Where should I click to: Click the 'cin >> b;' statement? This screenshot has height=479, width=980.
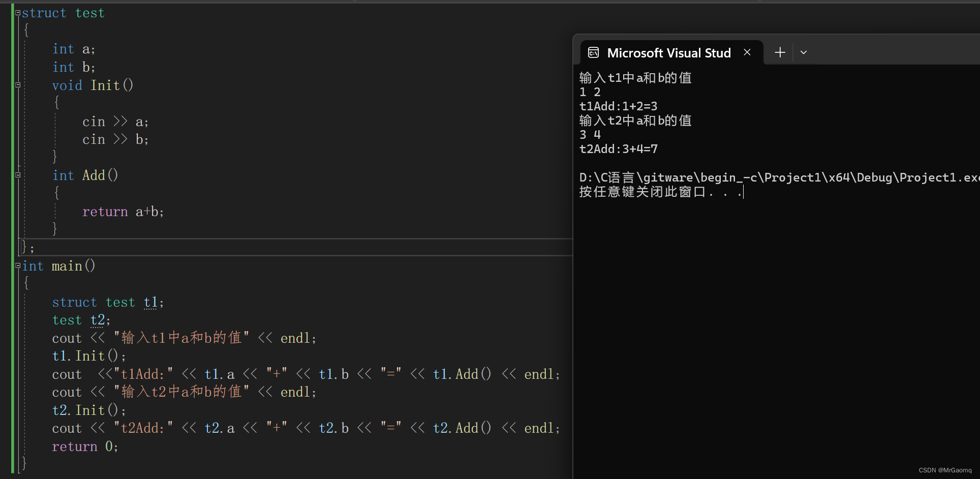[115, 139]
